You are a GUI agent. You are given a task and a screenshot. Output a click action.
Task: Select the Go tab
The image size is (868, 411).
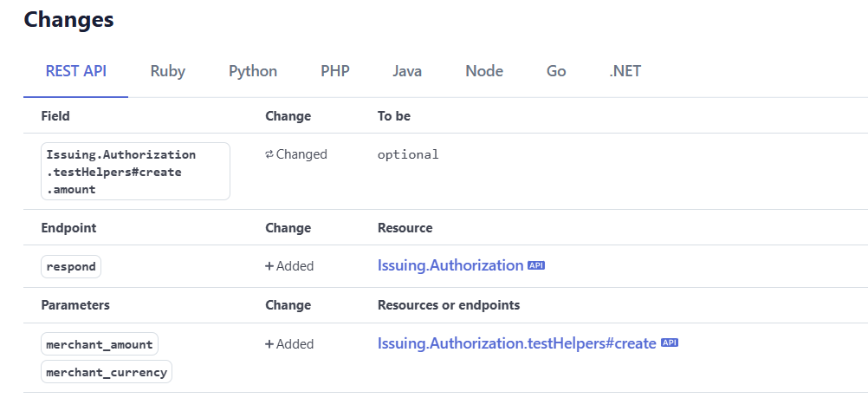tap(556, 71)
